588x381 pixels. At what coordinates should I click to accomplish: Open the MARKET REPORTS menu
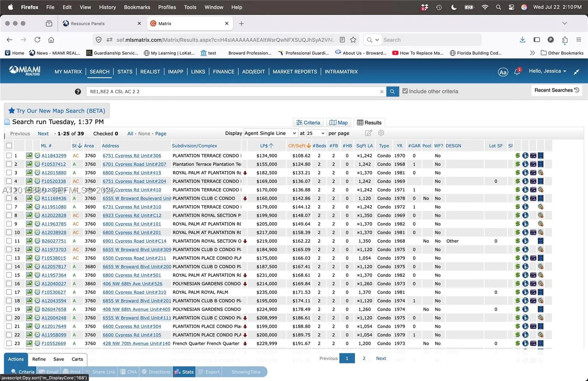click(295, 72)
